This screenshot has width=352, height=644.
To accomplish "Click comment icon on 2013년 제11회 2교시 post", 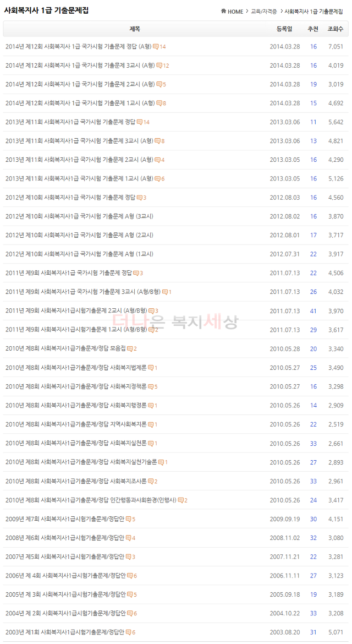I will (x=157, y=160).
